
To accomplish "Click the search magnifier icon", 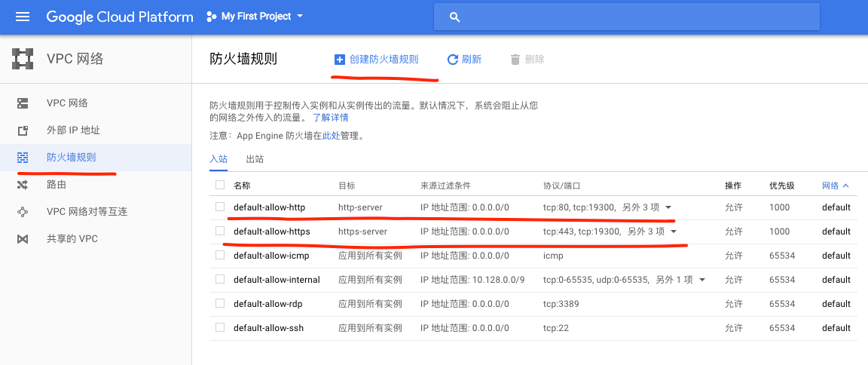I will click(455, 17).
